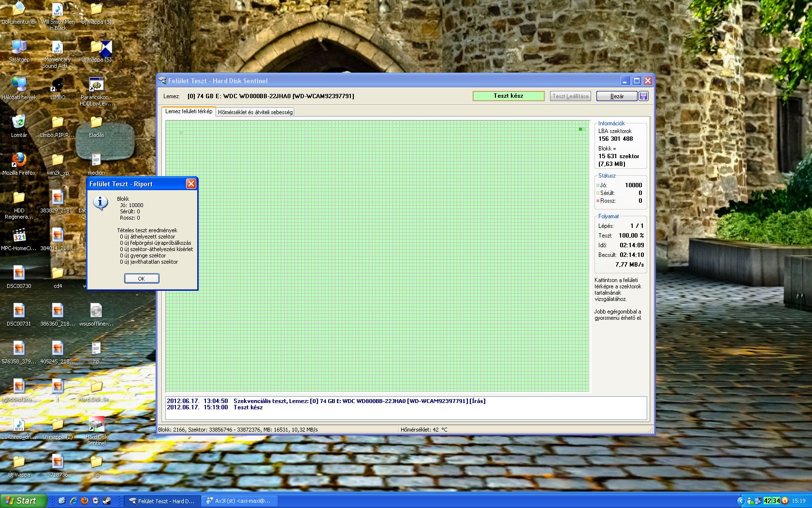Expand hidden system tray icons arrow

[x=740, y=501]
